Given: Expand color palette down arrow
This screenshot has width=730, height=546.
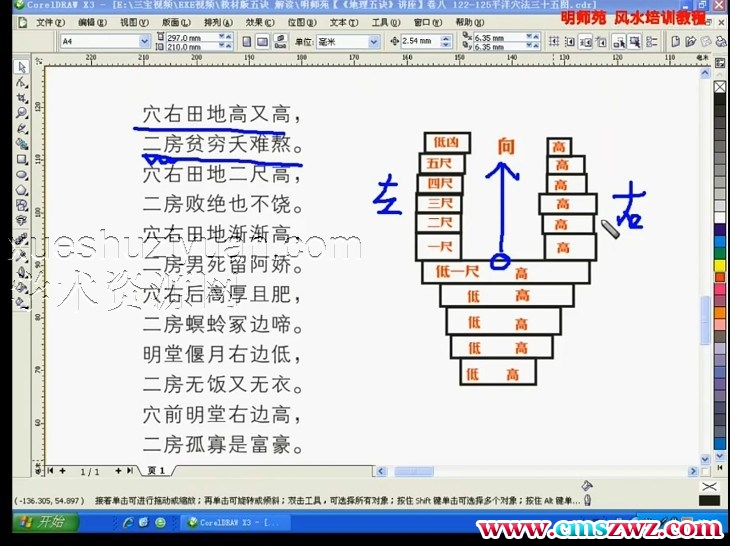Looking at the screenshot, I should point(720,456).
